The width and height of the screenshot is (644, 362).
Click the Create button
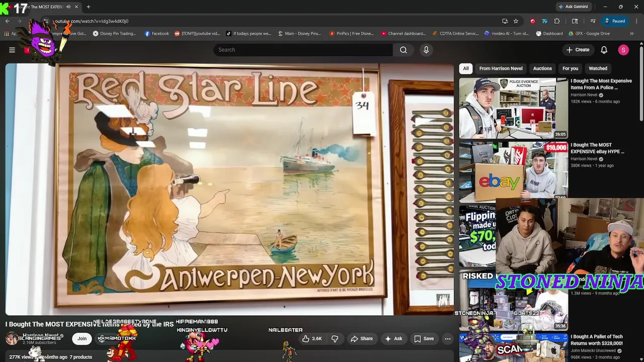(x=577, y=50)
